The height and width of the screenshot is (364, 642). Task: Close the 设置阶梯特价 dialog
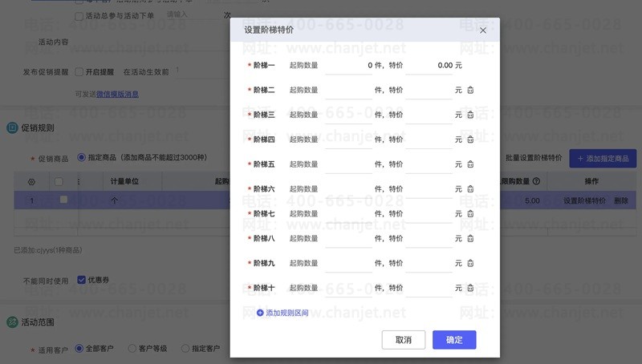pos(483,30)
